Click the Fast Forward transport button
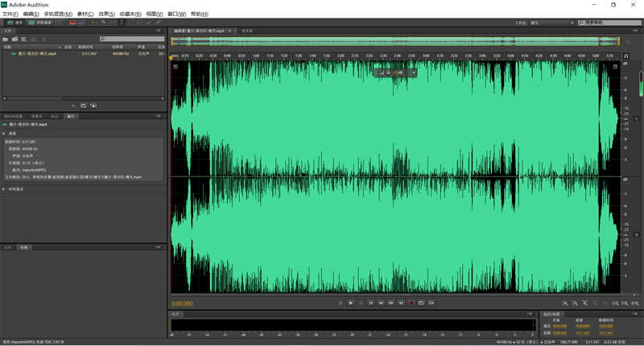Viewport: 644px width, 346px height. (x=391, y=303)
